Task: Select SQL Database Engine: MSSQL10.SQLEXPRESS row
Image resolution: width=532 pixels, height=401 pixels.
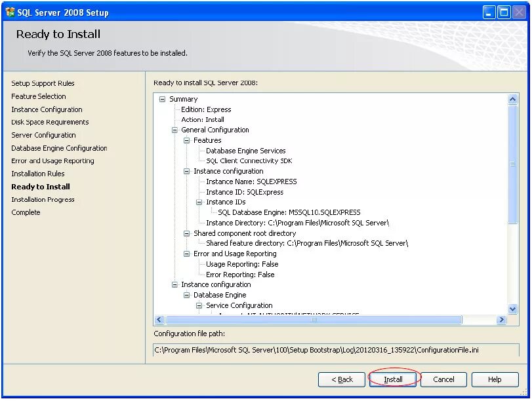Action: point(289,212)
